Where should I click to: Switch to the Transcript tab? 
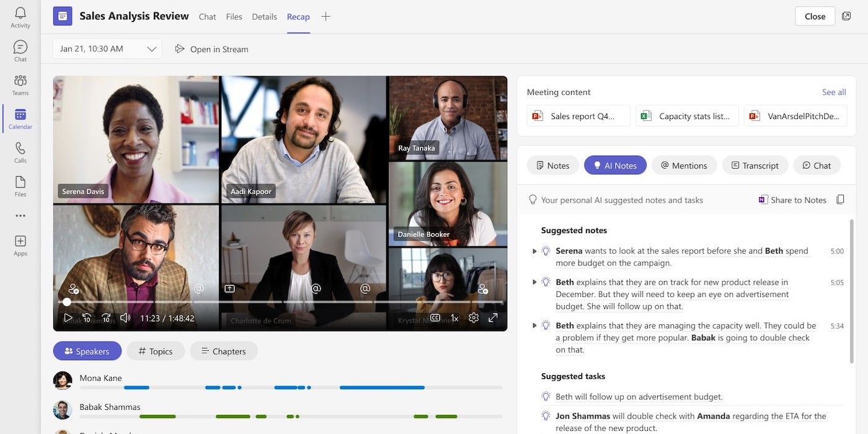(755, 165)
